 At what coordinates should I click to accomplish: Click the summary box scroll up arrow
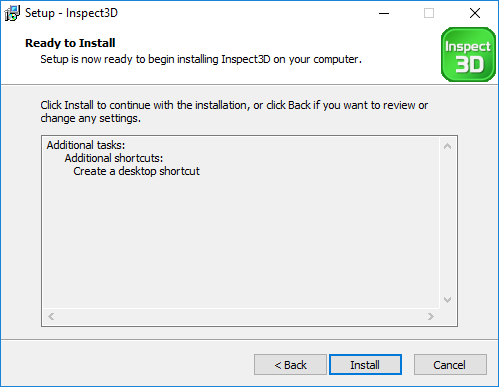[448, 146]
